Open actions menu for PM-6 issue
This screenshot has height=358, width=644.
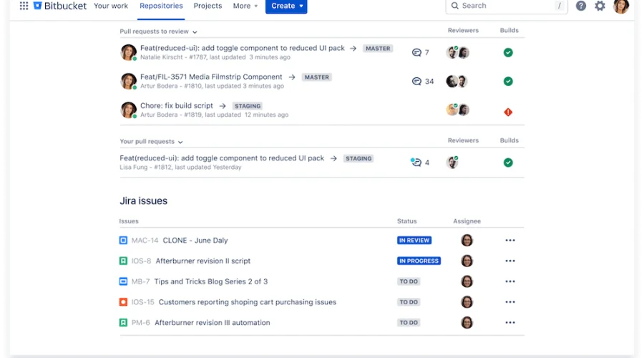[510, 322]
